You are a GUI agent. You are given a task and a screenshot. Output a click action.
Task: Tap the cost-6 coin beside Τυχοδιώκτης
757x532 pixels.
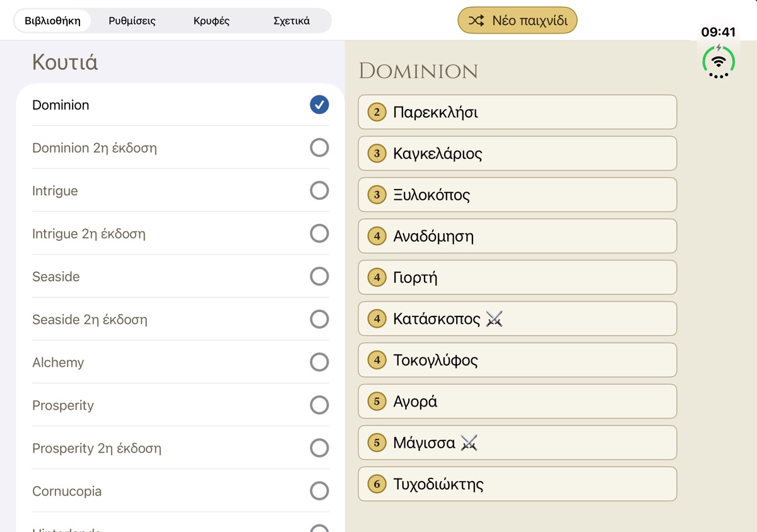(377, 484)
